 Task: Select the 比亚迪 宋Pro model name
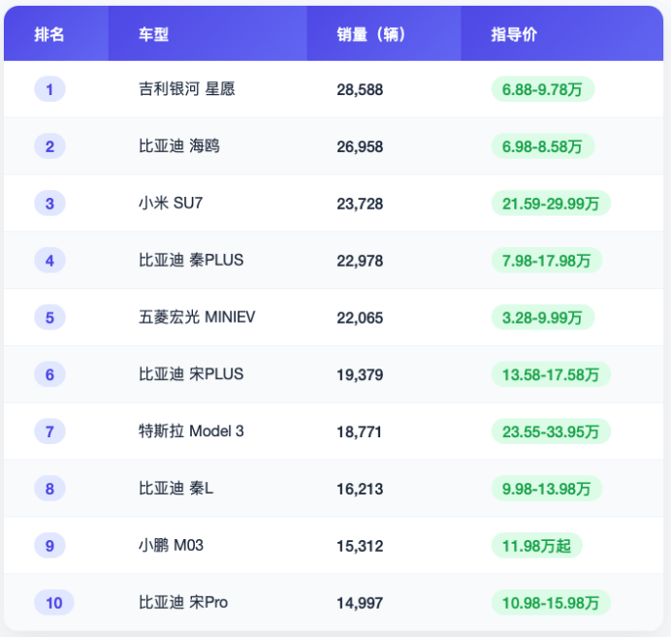tap(183, 602)
